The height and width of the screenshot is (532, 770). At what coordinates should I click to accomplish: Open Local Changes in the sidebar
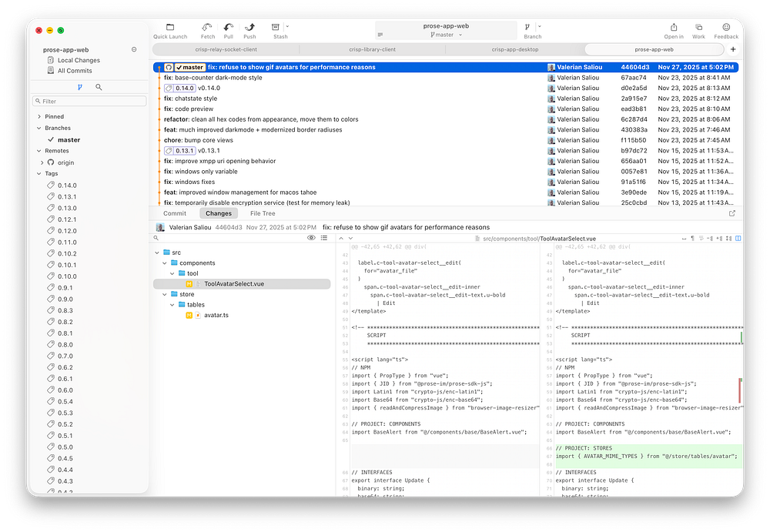pos(79,60)
